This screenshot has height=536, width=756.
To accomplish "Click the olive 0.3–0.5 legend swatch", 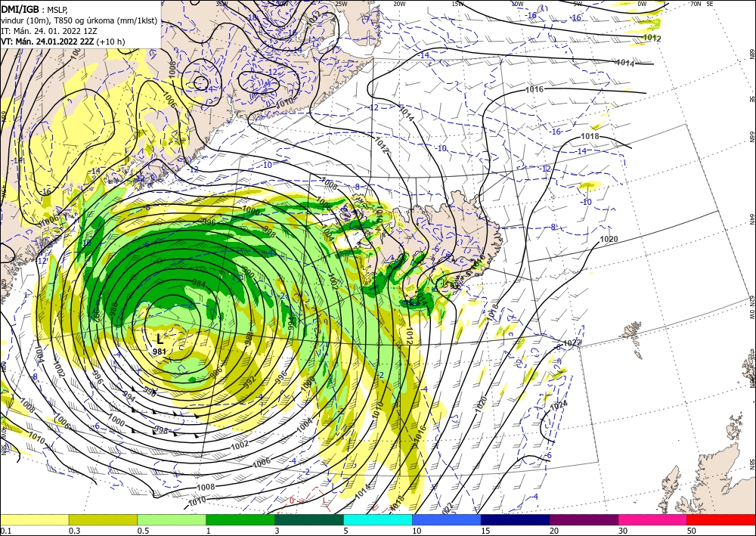I will [103, 519].
